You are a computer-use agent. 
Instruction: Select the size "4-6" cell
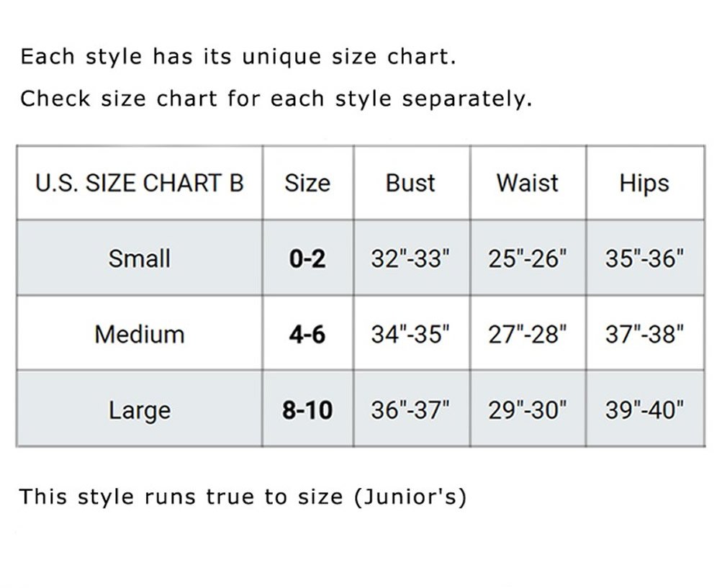point(307,335)
